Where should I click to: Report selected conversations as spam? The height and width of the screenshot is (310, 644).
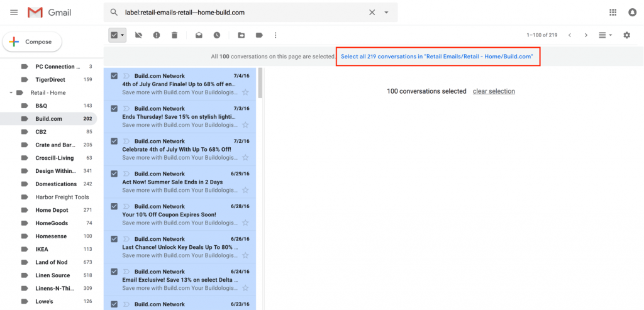tap(157, 35)
